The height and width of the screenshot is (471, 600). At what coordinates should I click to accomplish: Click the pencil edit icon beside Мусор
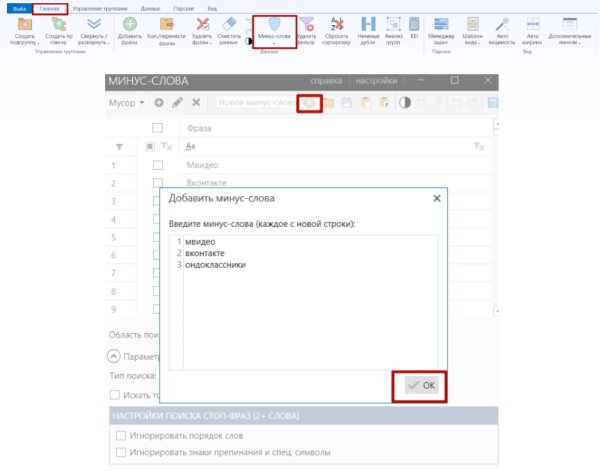(177, 103)
